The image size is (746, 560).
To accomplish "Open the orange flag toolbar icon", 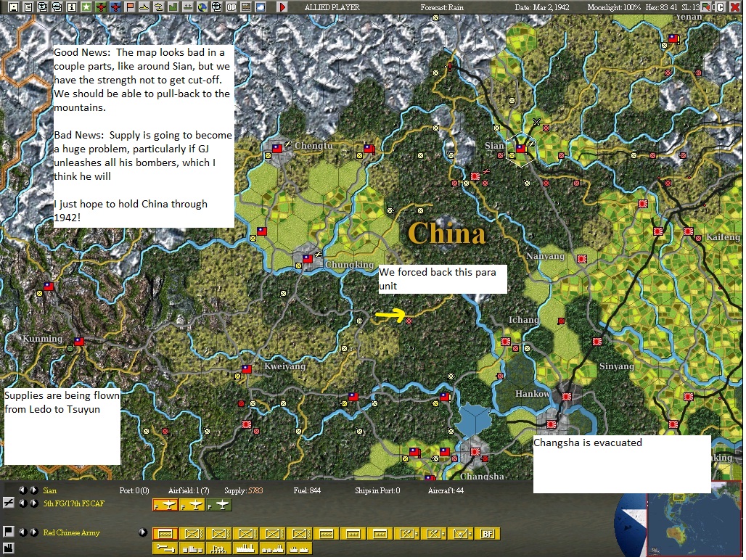I will point(130,7).
